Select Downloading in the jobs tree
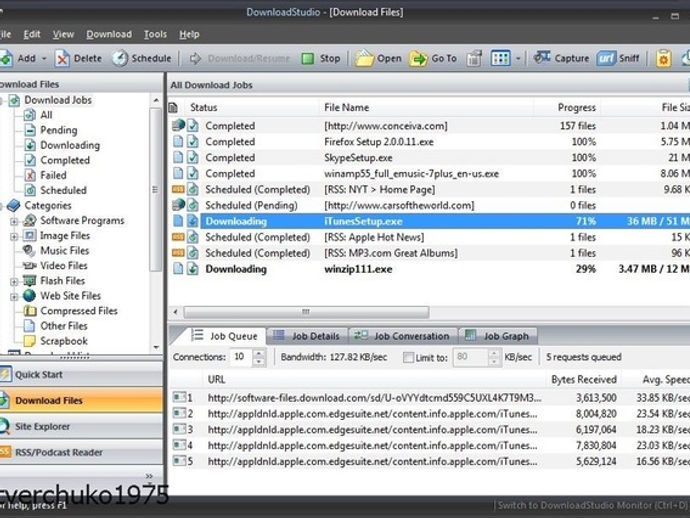This screenshot has width=690, height=518. 70,145
